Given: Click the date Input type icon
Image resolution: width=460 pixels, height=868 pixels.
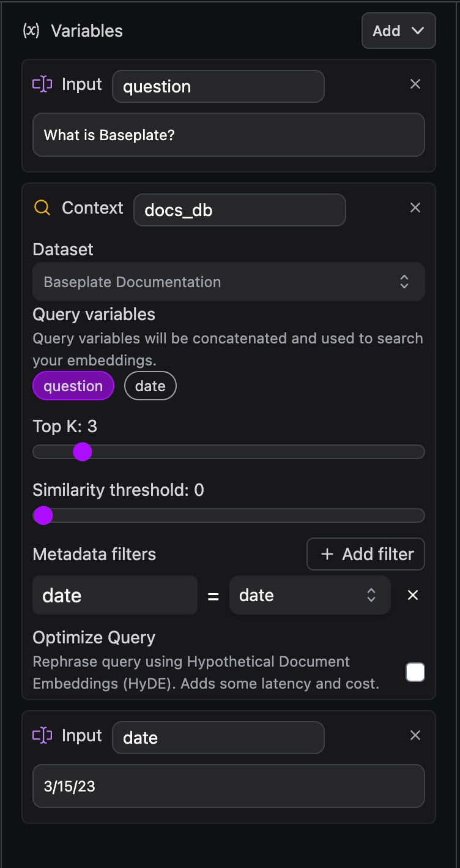Looking at the screenshot, I should (x=42, y=736).
